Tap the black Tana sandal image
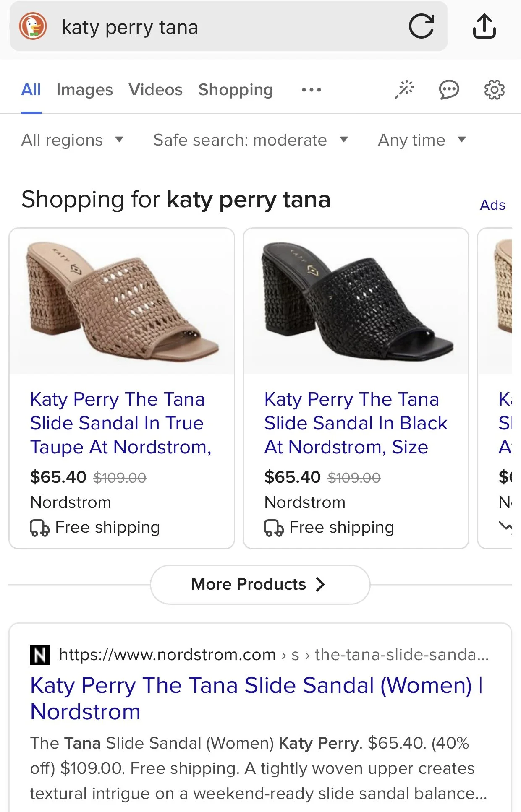The image size is (521, 812). (356, 301)
